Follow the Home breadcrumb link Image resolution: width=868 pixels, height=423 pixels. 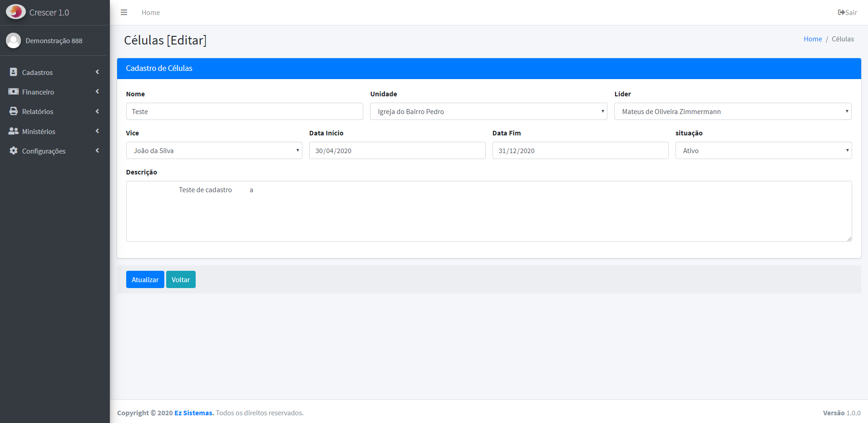click(812, 39)
